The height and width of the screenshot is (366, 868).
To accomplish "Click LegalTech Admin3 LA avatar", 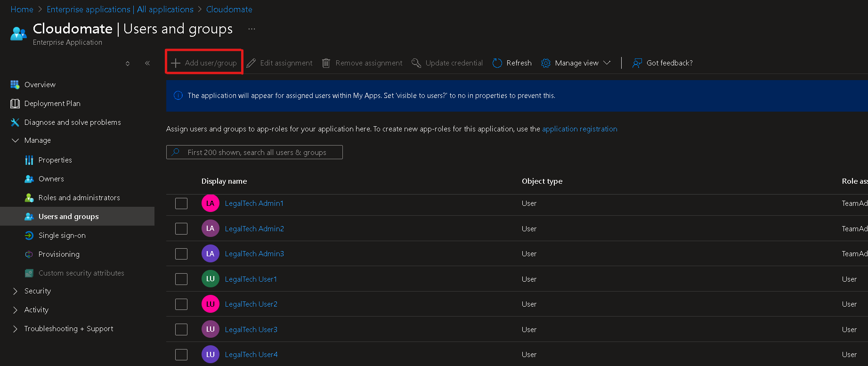I will pos(211,253).
